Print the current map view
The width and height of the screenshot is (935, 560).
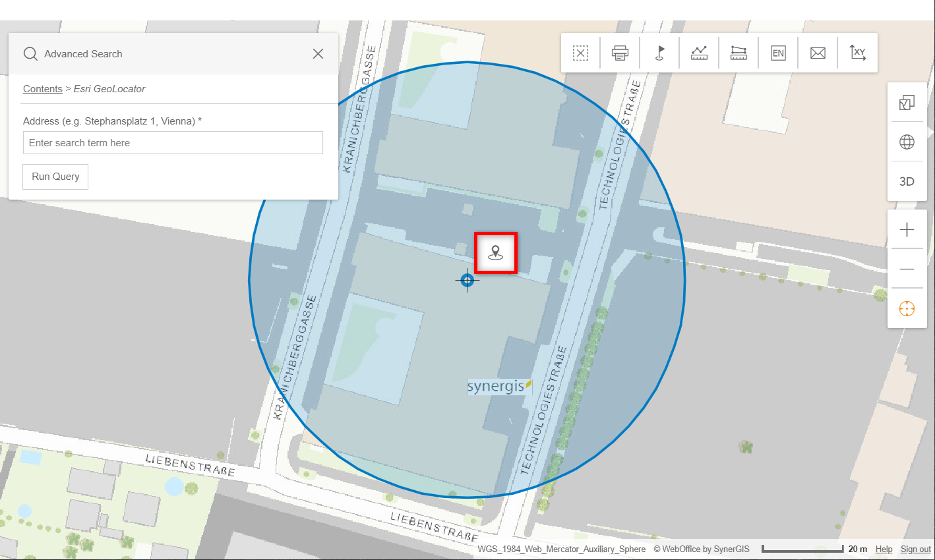618,53
